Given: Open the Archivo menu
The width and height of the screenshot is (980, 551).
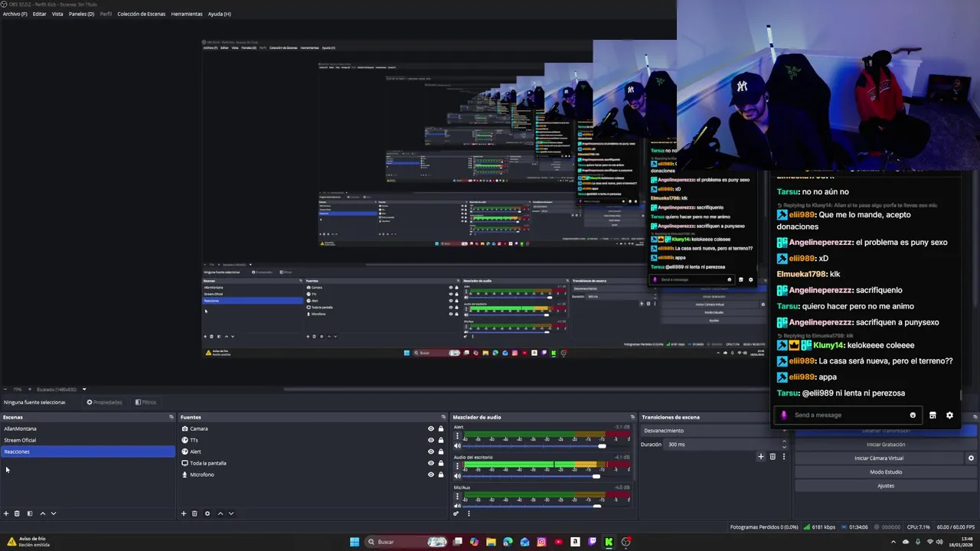Looking at the screenshot, I should (15, 14).
